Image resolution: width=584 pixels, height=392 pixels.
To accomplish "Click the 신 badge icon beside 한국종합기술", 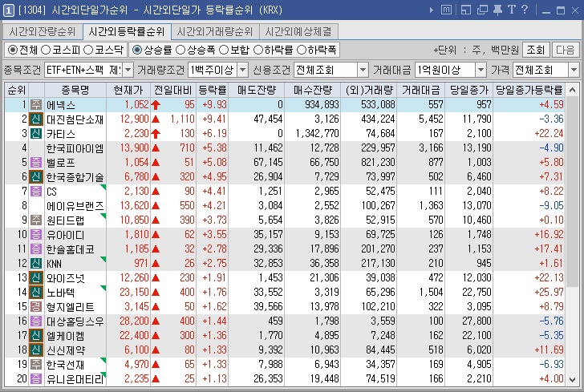I will point(36,177).
